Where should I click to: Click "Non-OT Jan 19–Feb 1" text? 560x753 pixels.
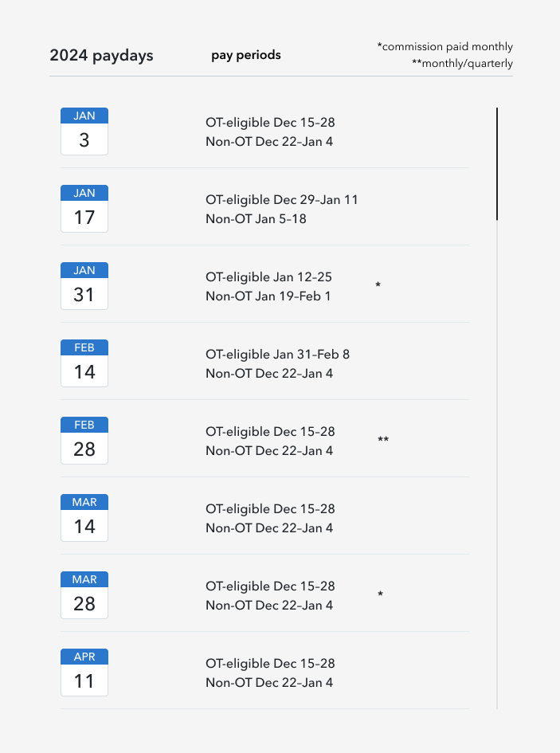(x=268, y=296)
